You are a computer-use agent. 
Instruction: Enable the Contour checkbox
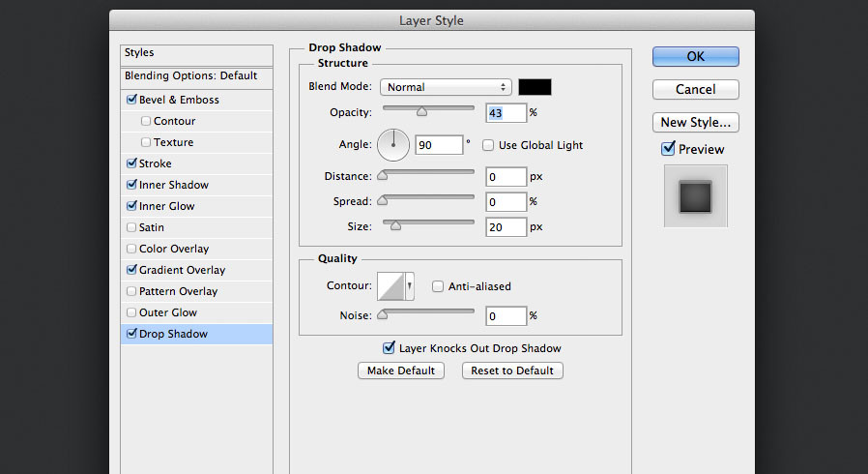coord(146,121)
